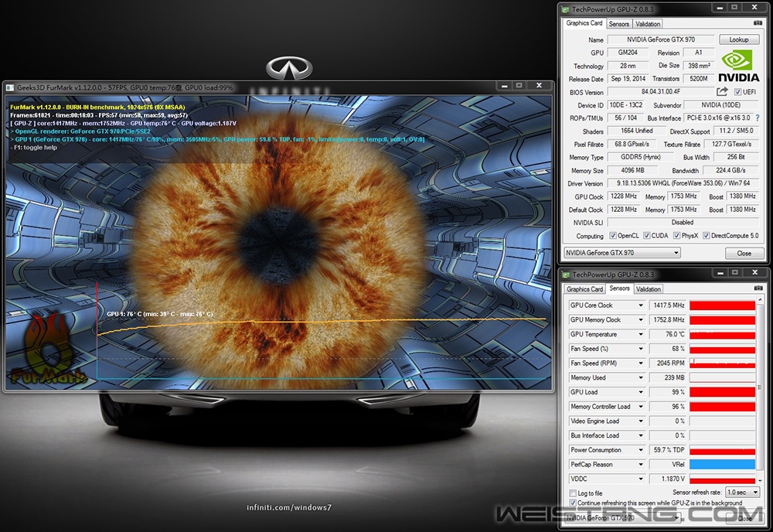Click the Infiniti logo on wallpaper
773x532 pixels.
[289, 67]
